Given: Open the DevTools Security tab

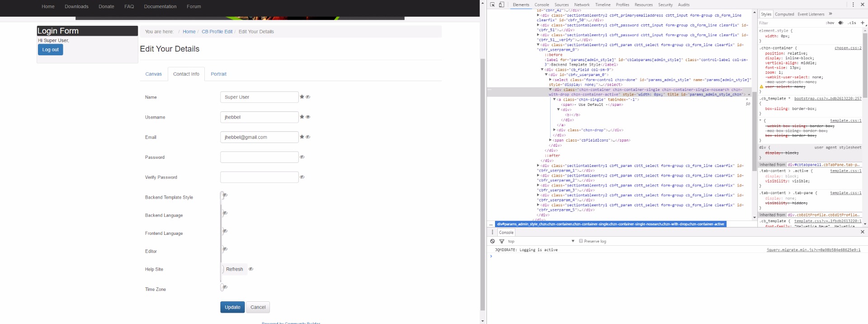Looking at the screenshot, I should tap(665, 5).
